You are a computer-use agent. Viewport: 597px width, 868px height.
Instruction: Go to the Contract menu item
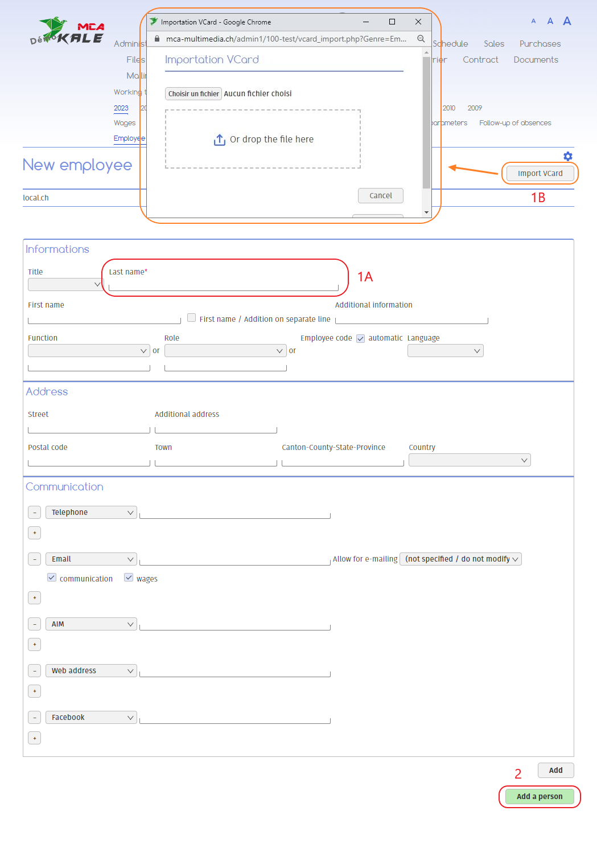pos(480,60)
